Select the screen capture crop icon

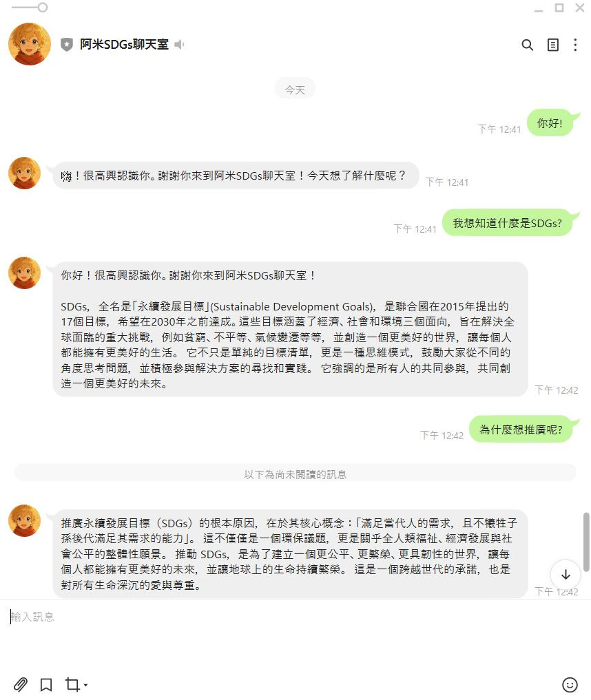pyautogui.click(x=72, y=684)
